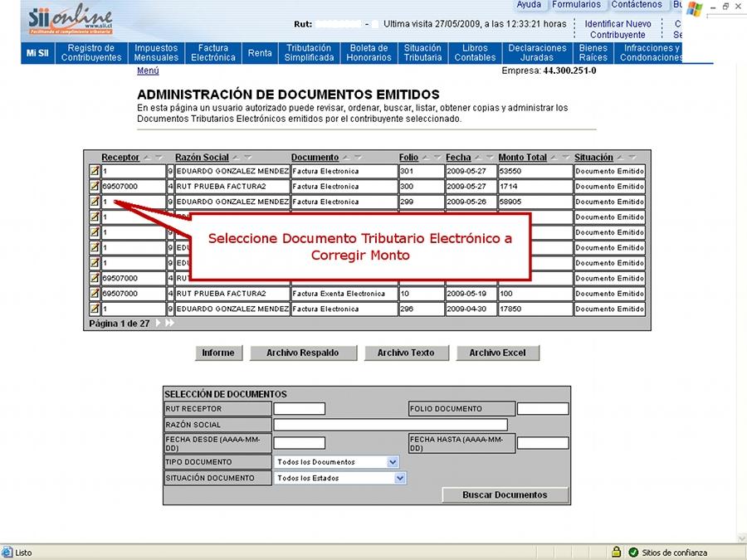Sort Situación column descending arrow
The image size is (747, 560).
point(632,157)
